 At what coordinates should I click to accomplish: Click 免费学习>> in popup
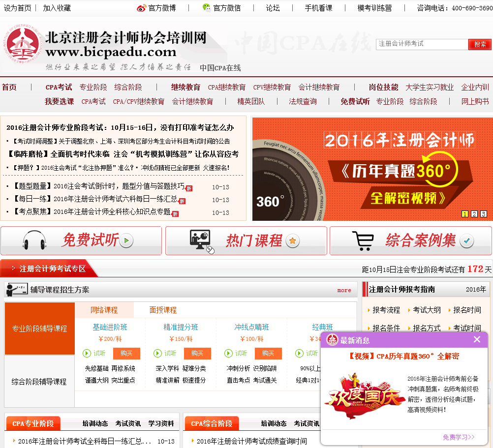459,437
